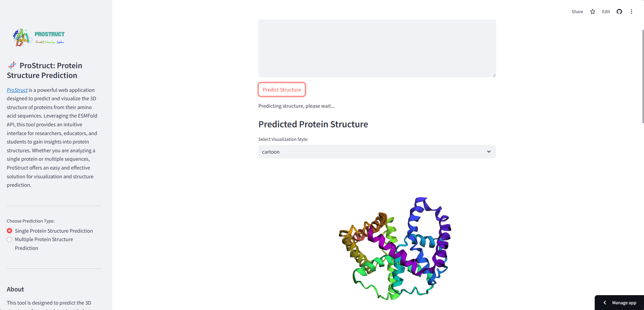Focus the protein sequence text area
The height and width of the screenshot is (310, 644).
[377, 48]
